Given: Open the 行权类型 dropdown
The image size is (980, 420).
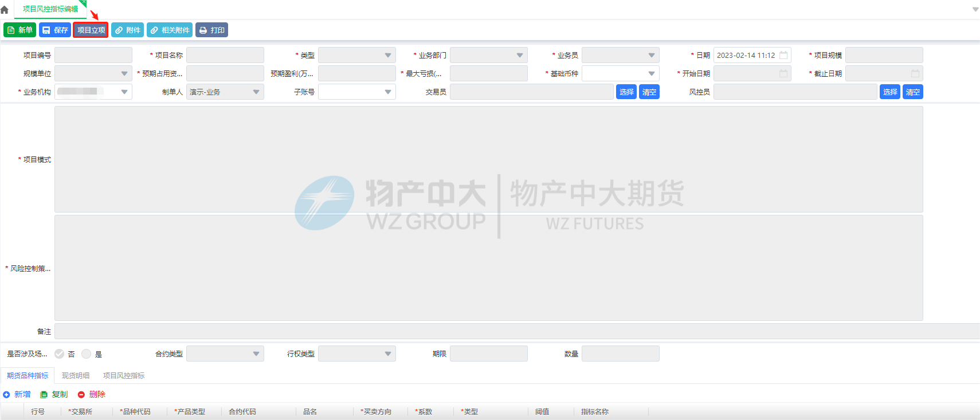Looking at the screenshot, I should click(x=357, y=354).
